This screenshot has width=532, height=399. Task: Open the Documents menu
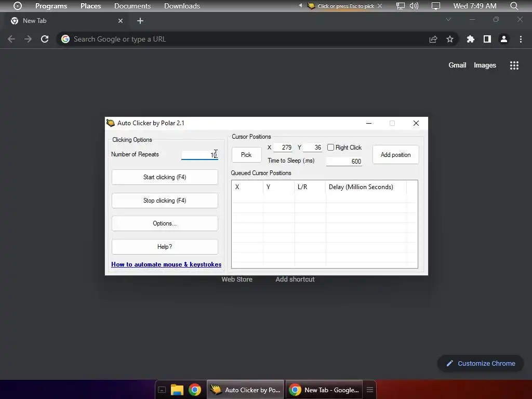(132, 6)
